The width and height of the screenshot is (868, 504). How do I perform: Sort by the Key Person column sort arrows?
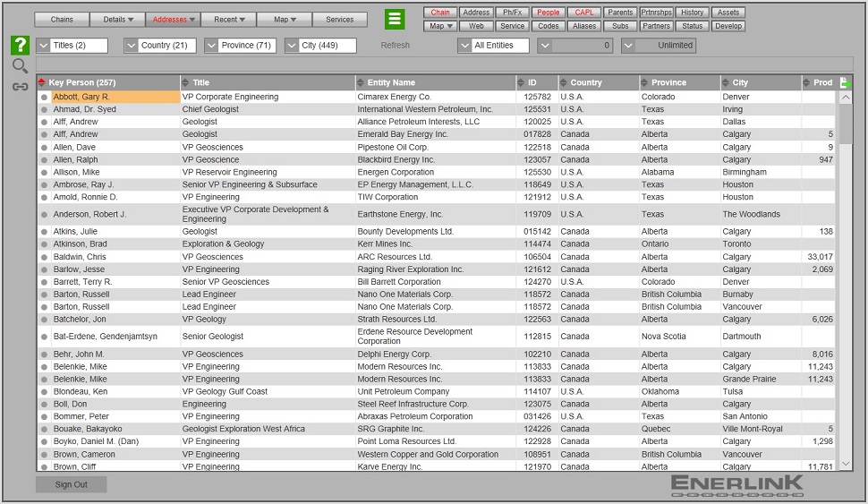pyautogui.click(x=41, y=82)
